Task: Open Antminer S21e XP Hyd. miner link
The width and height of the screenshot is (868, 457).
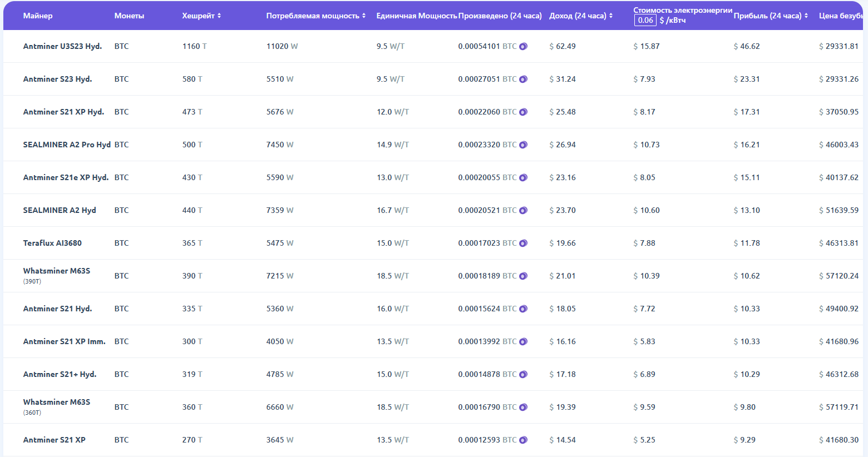Action: point(66,177)
